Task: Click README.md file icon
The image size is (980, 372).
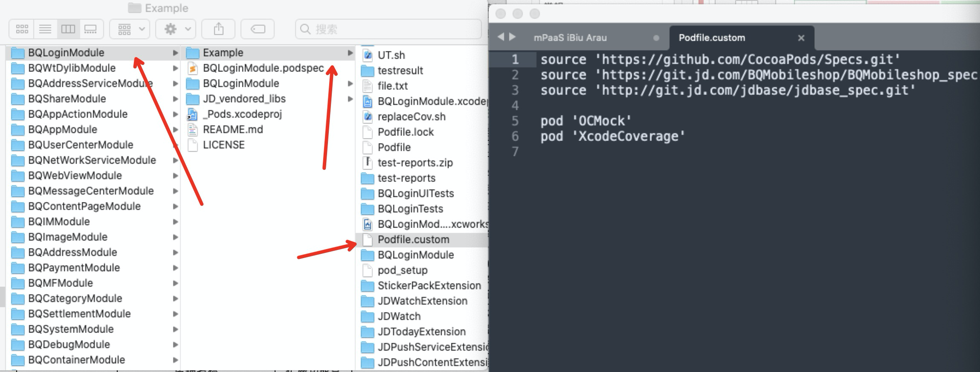Action: click(x=193, y=130)
